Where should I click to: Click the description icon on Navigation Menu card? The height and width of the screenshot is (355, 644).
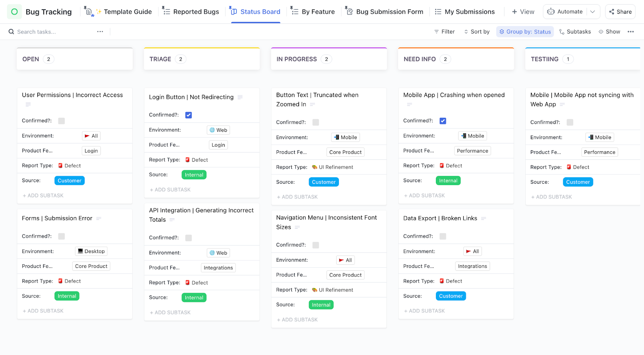[x=297, y=227]
